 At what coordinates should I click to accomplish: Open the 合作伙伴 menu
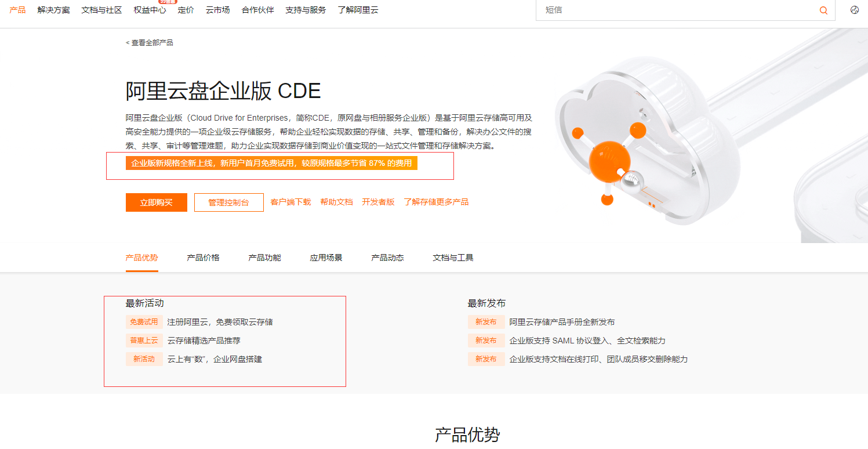(x=257, y=10)
